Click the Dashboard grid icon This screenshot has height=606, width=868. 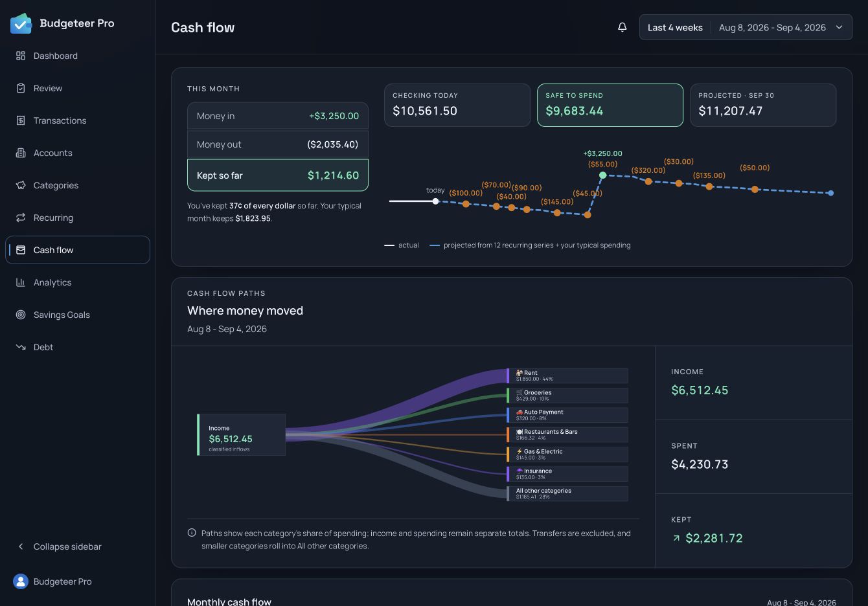click(21, 56)
